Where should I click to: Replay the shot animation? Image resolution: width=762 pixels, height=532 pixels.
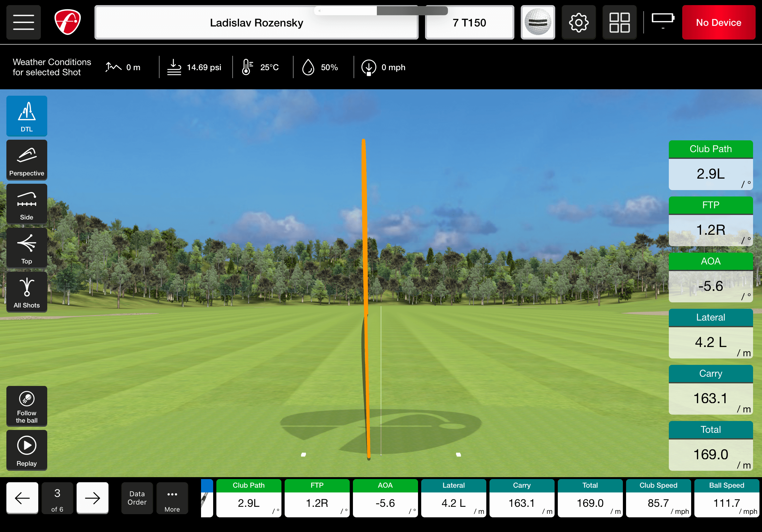click(x=26, y=450)
